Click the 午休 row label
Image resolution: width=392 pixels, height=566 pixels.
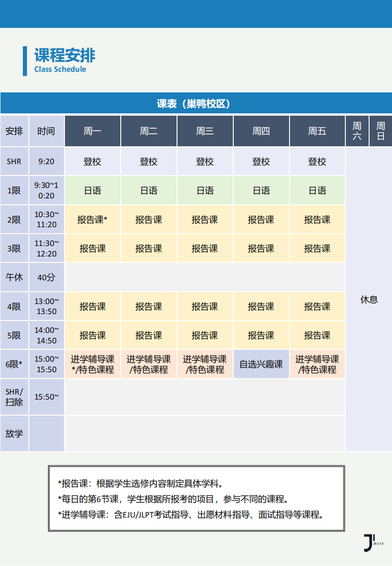14,278
